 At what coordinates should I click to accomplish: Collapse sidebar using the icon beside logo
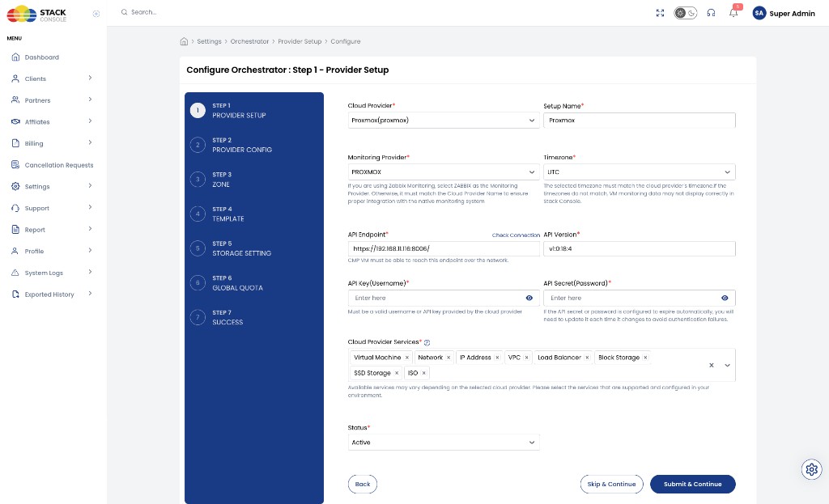(96, 14)
